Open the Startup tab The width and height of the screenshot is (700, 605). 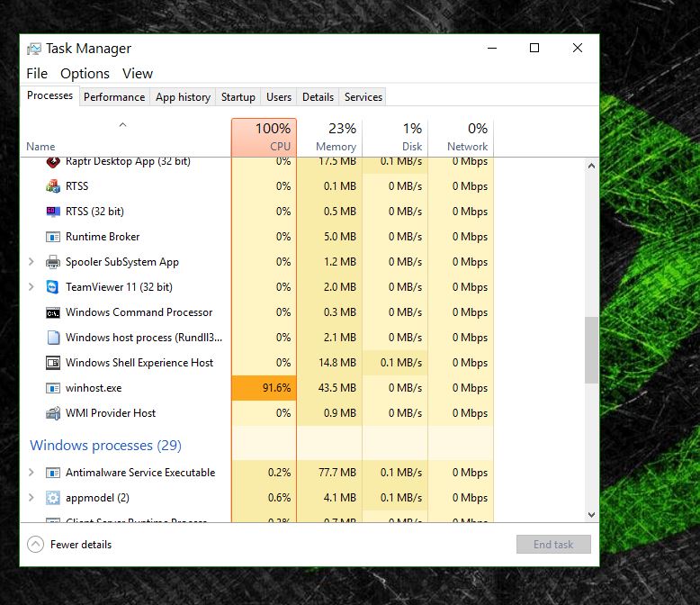click(238, 97)
